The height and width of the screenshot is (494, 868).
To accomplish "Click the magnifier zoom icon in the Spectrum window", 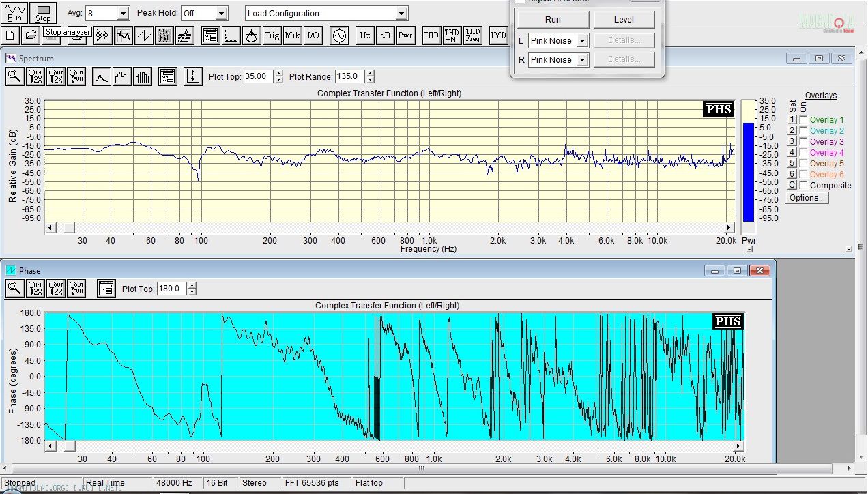I will pos(14,76).
